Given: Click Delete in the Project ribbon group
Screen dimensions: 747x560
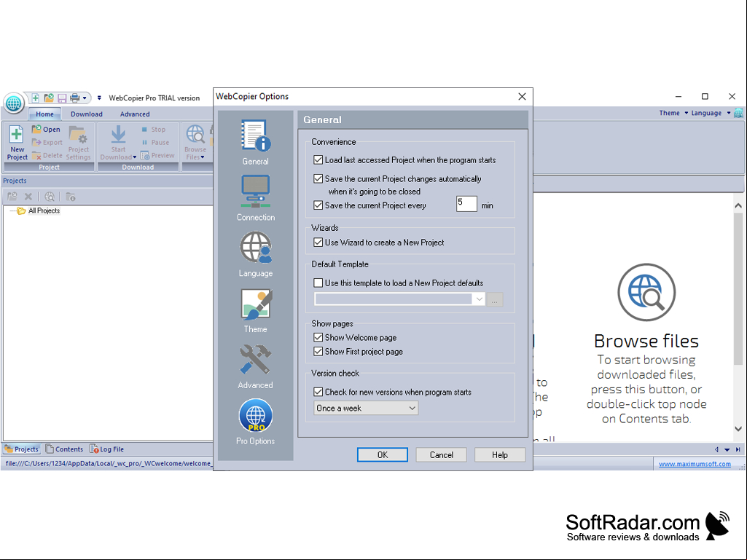Looking at the screenshot, I should [47, 155].
